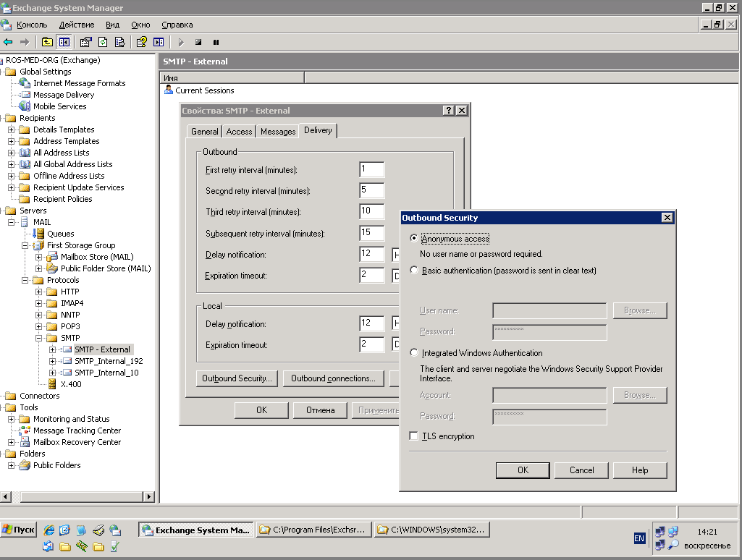Click the Help toolbar icon

[141, 42]
